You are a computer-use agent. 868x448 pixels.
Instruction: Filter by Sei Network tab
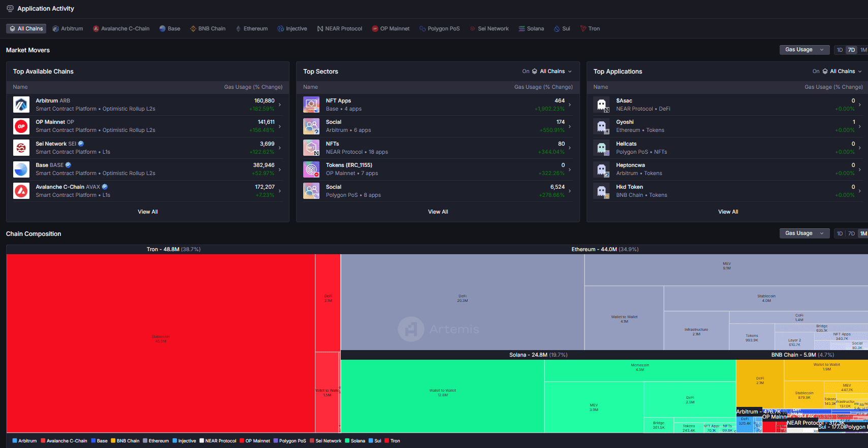click(x=489, y=28)
